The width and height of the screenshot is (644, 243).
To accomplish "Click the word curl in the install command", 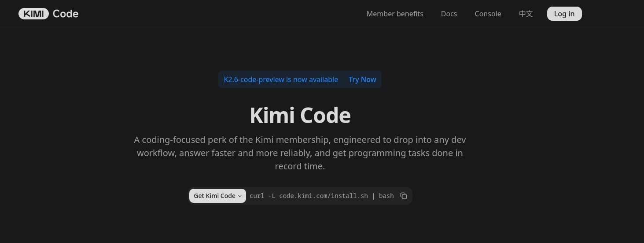I will coord(257,196).
